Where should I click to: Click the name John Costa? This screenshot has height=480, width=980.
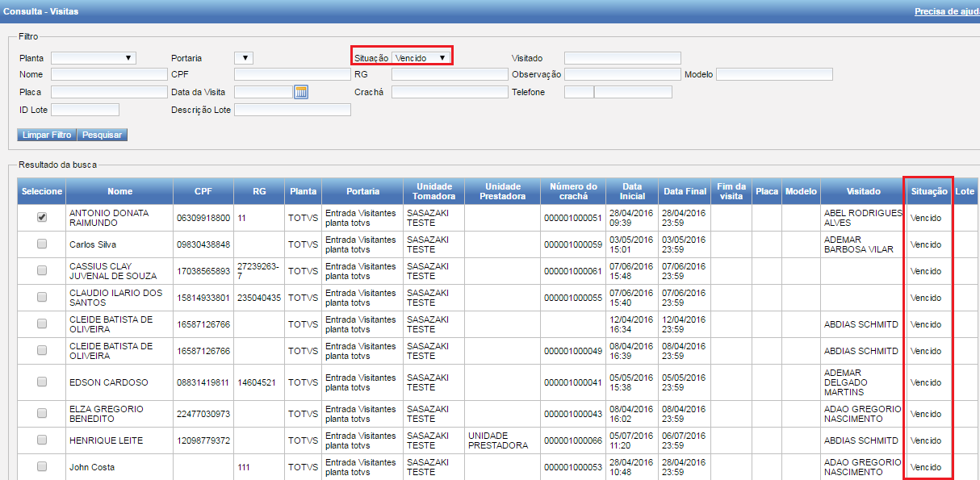92,467
